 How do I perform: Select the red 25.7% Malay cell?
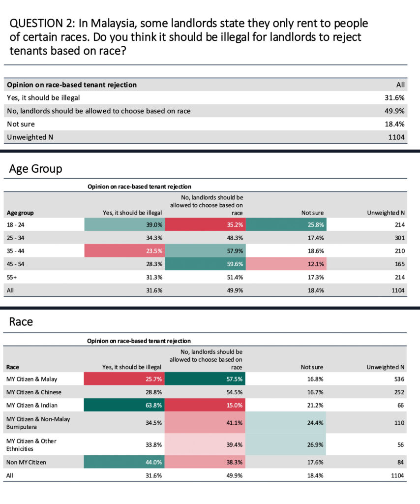[x=124, y=379]
